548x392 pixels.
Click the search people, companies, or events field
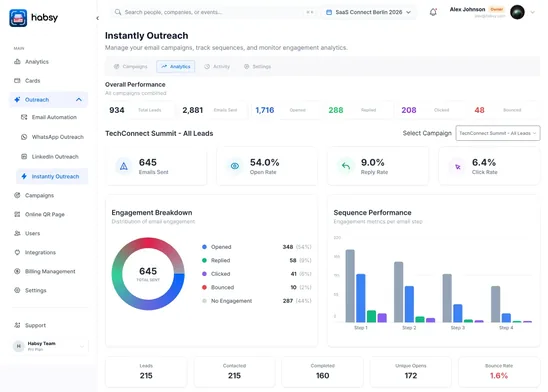(x=214, y=12)
